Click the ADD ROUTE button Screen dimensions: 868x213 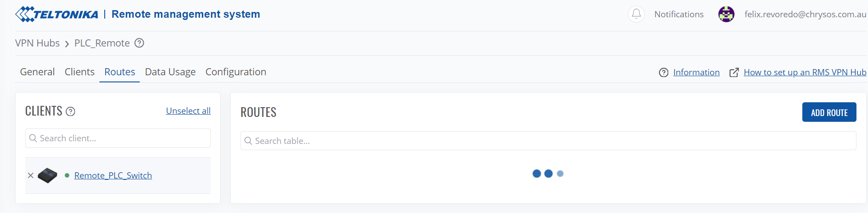pyautogui.click(x=829, y=112)
